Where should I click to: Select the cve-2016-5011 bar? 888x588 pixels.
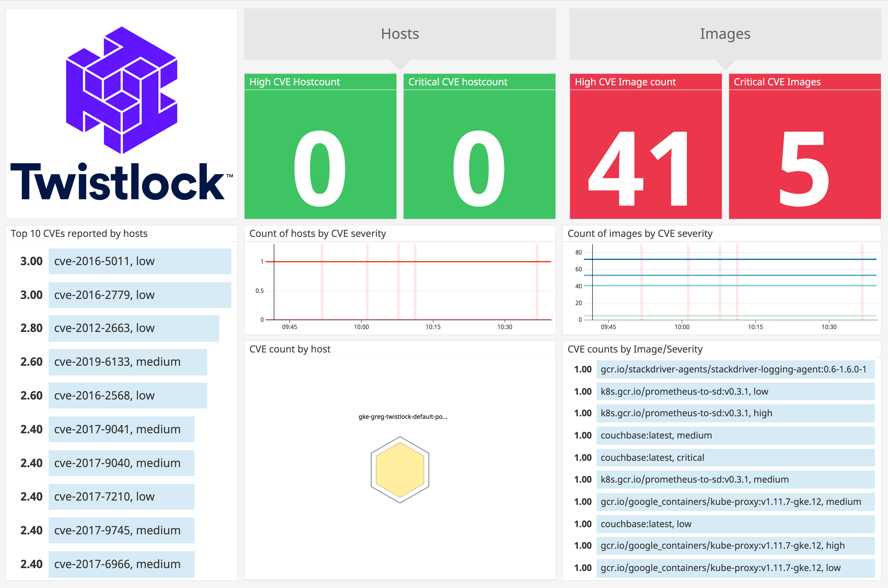(140, 261)
